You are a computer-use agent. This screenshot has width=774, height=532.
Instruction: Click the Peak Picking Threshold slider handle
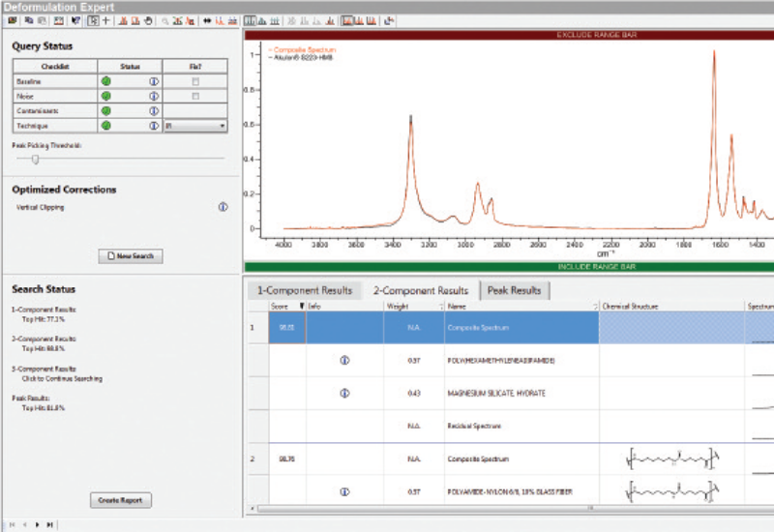point(35,159)
